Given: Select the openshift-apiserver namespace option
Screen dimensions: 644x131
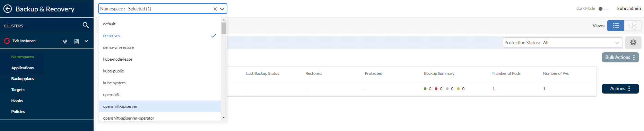Looking at the screenshot, I should pos(159,106).
